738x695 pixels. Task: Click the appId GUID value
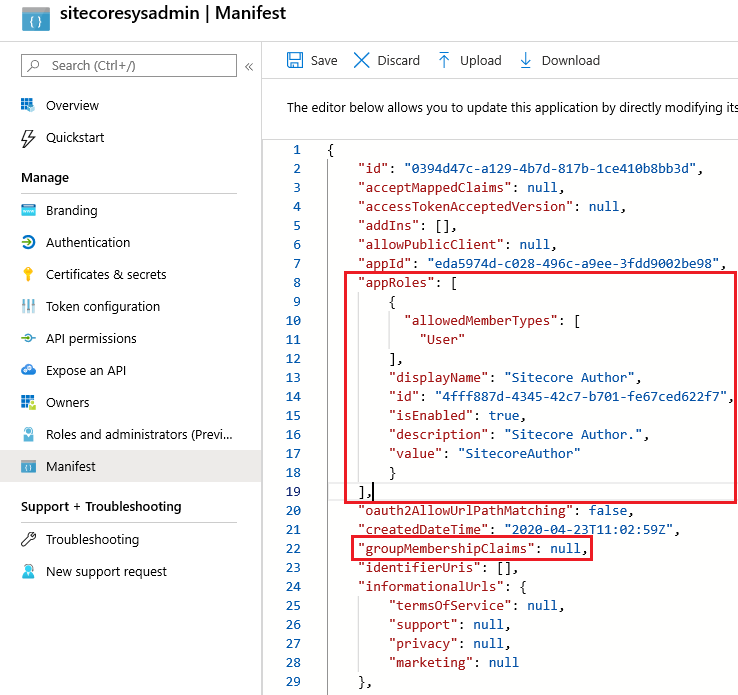pyautogui.click(x=573, y=263)
